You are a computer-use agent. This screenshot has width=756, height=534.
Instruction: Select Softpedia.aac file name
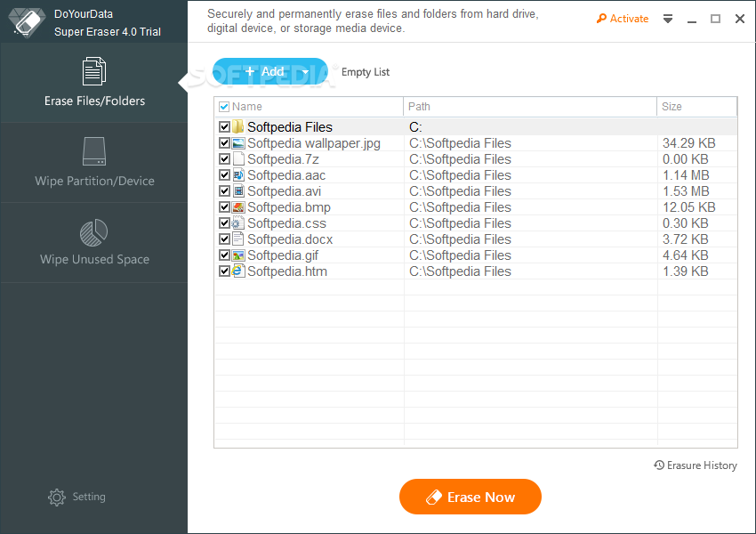tap(286, 175)
